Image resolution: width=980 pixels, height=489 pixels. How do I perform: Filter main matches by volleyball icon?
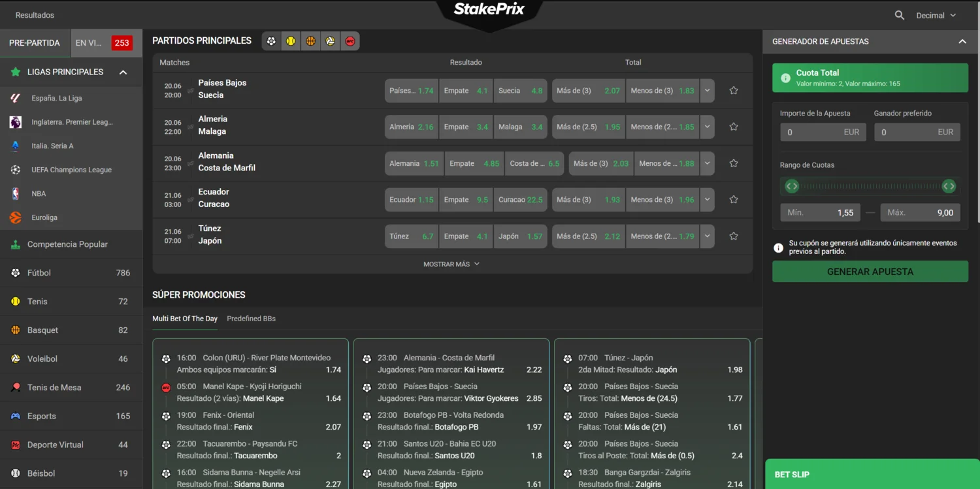tap(331, 41)
